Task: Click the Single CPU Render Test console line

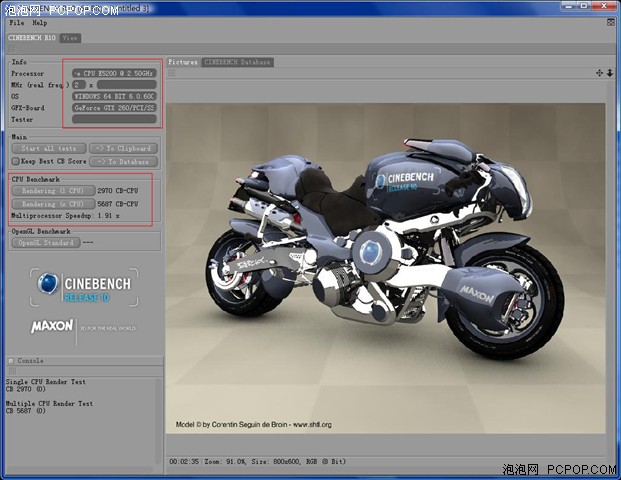Action: [x=46, y=382]
